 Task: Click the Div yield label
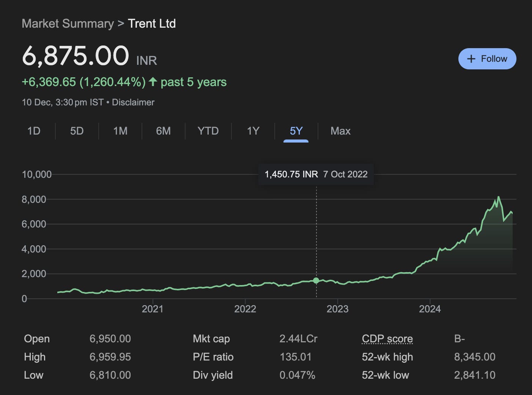click(x=212, y=375)
